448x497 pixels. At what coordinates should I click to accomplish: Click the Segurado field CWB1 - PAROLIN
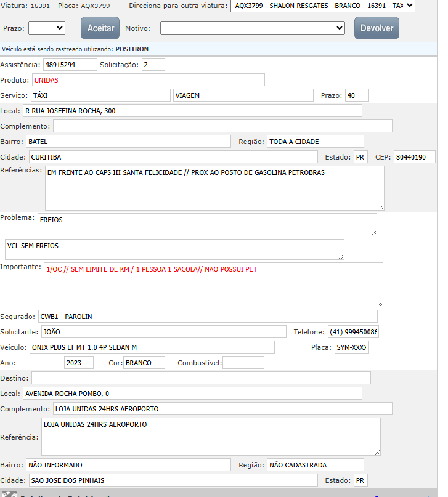click(208, 317)
